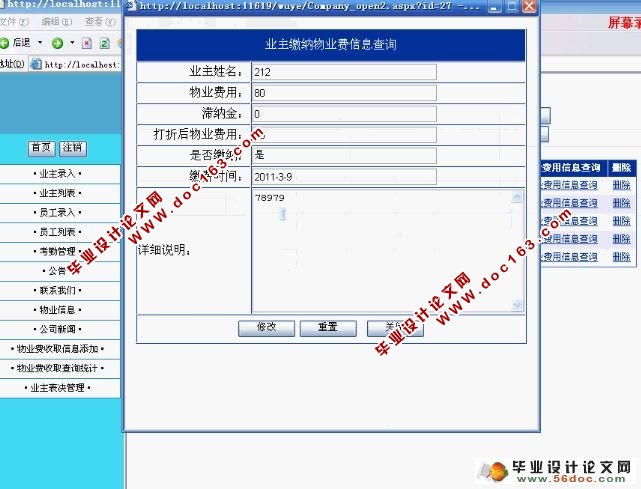This screenshot has width=641, height=489.
Task: Click the text area scroll down arrow
Action: (x=517, y=305)
